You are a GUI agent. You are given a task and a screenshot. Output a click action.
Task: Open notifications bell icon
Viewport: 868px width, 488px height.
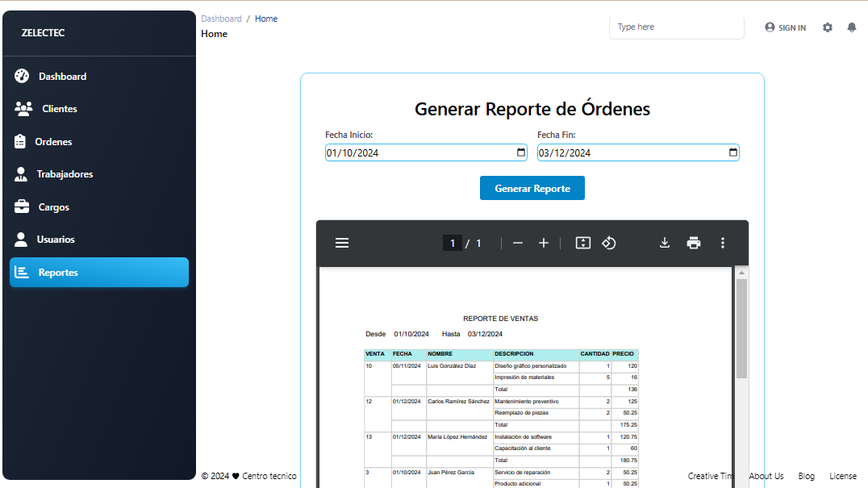pyautogui.click(x=852, y=27)
